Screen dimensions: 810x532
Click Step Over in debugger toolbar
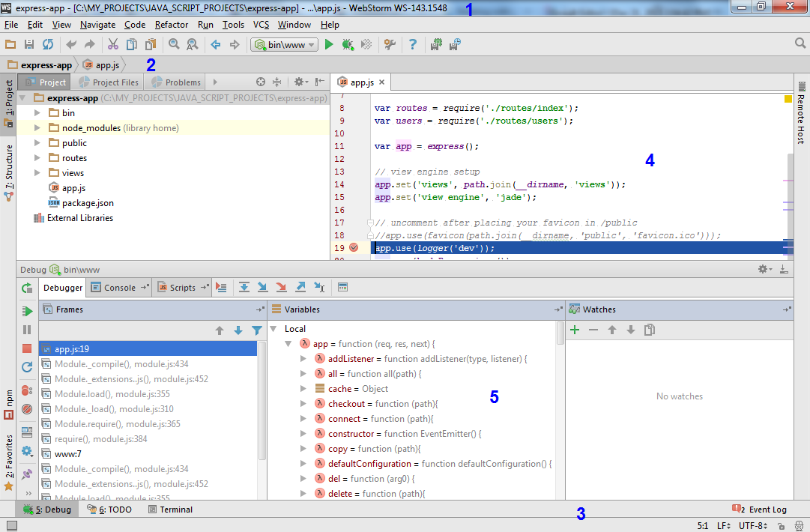(244, 287)
